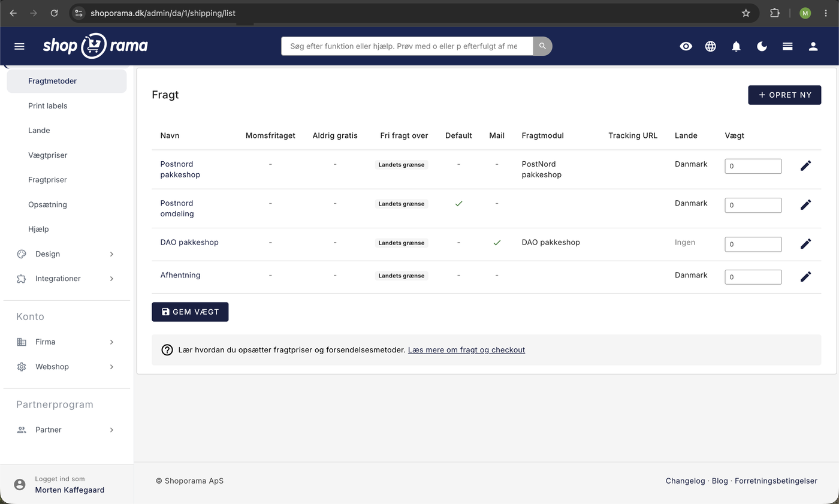This screenshot has height=504, width=839.
Task: Open the Chrome three-dot menu
Action: pos(826,13)
